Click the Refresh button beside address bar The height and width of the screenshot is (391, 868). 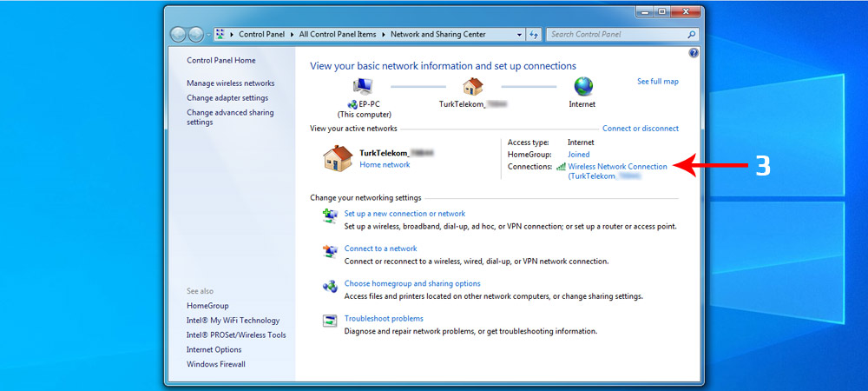click(x=534, y=35)
